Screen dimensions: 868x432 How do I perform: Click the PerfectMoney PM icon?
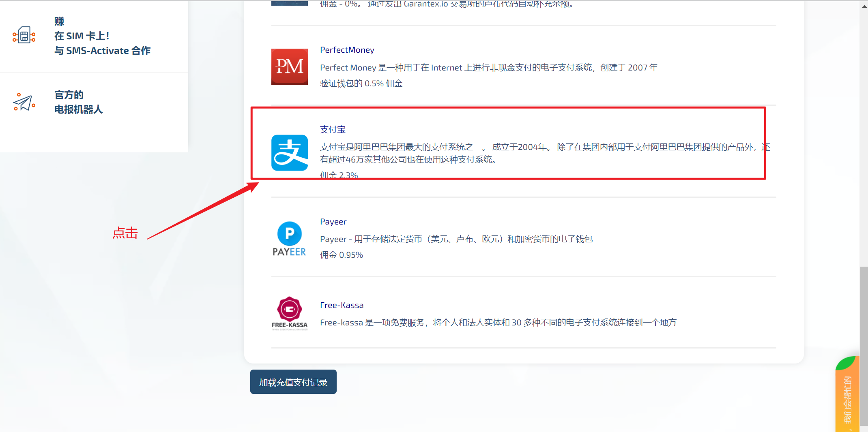(x=289, y=66)
